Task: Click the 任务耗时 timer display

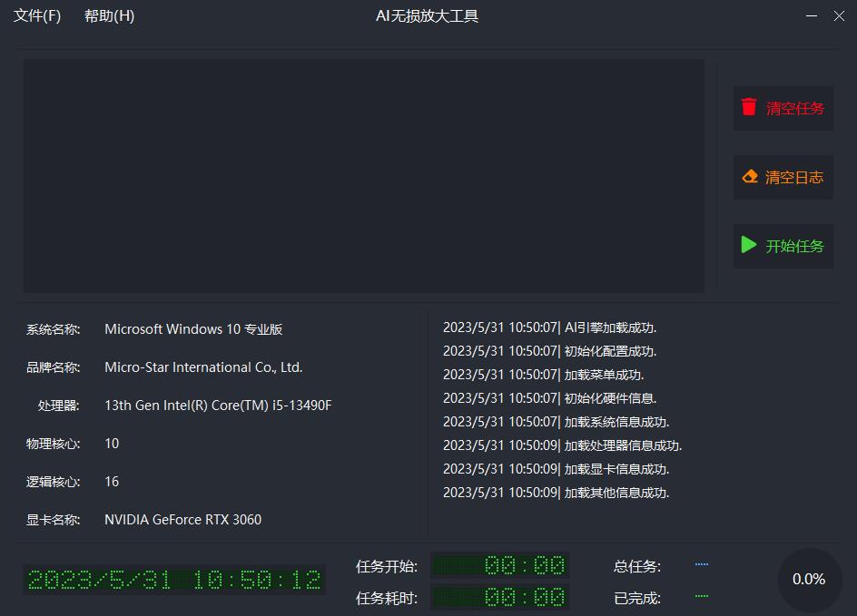Action: tap(500, 597)
